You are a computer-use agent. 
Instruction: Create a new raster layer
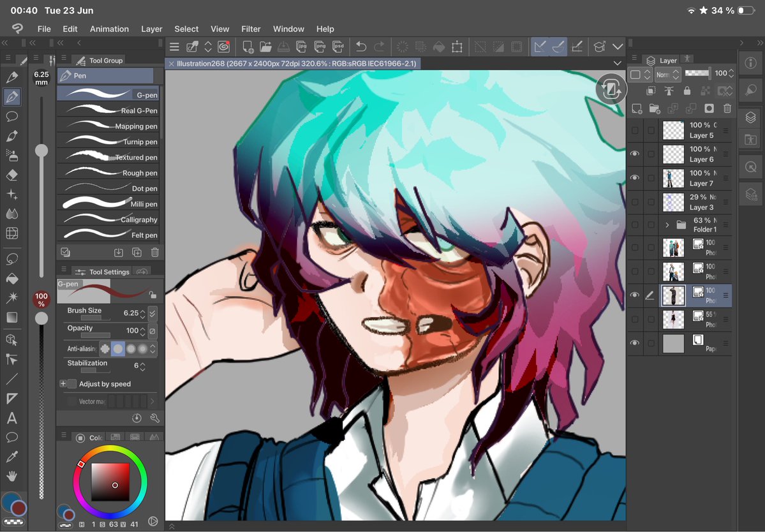637,108
